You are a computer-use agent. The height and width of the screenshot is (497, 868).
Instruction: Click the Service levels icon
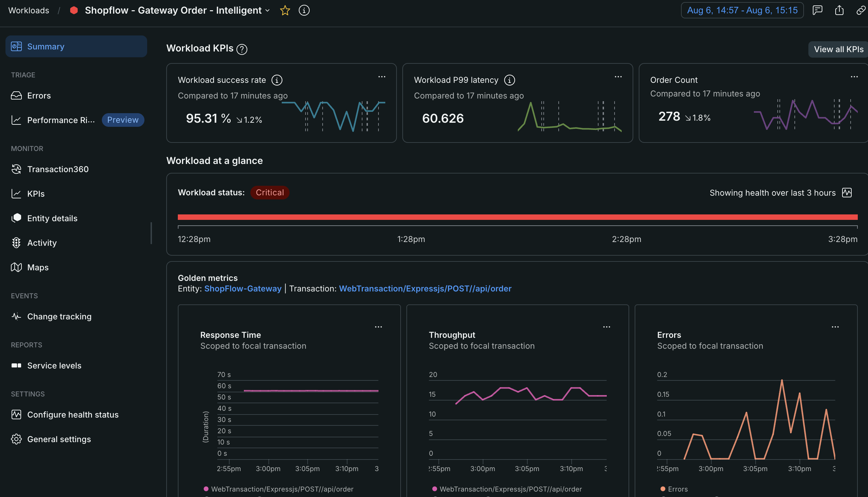point(16,365)
